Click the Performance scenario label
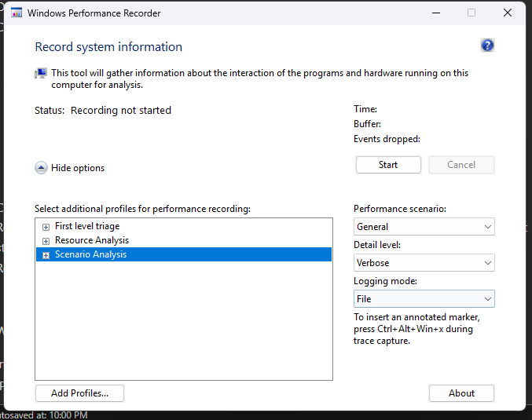 tap(400, 209)
